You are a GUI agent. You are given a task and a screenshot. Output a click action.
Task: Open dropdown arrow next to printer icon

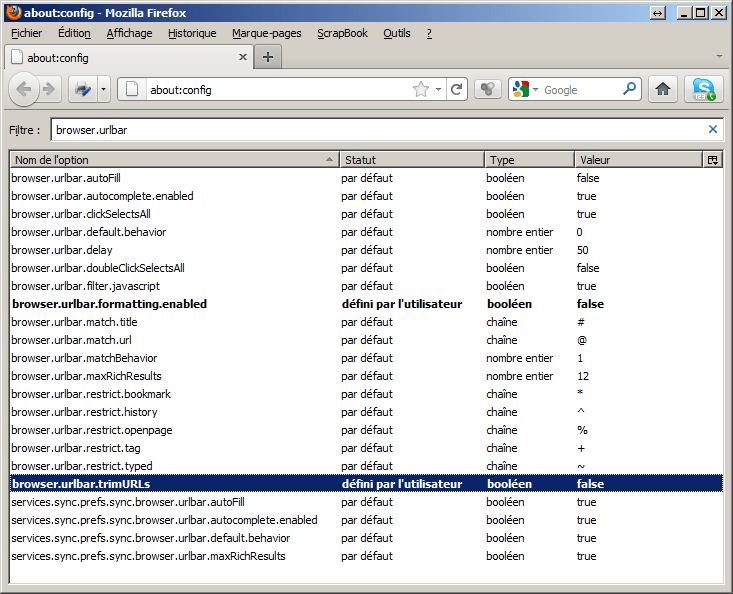pos(104,89)
